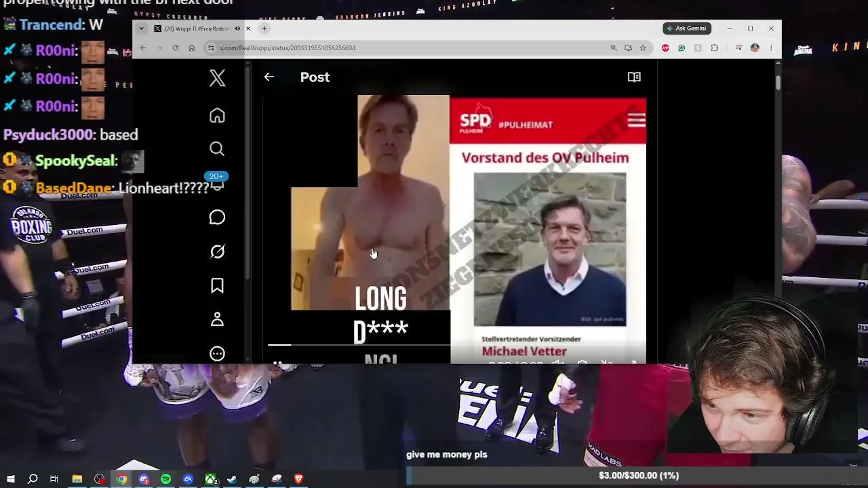Open File Explorer from the taskbar
The width and height of the screenshot is (868, 488).
pyautogui.click(x=77, y=479)
